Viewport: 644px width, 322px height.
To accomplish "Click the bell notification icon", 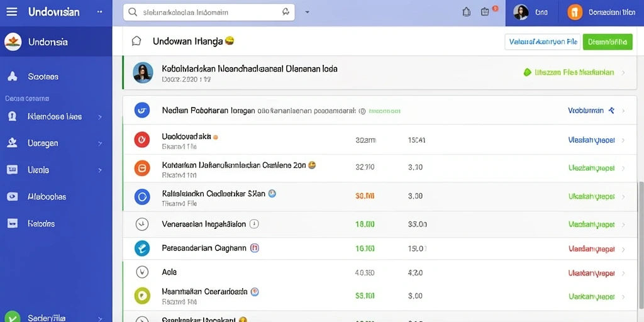I will 467,12.
